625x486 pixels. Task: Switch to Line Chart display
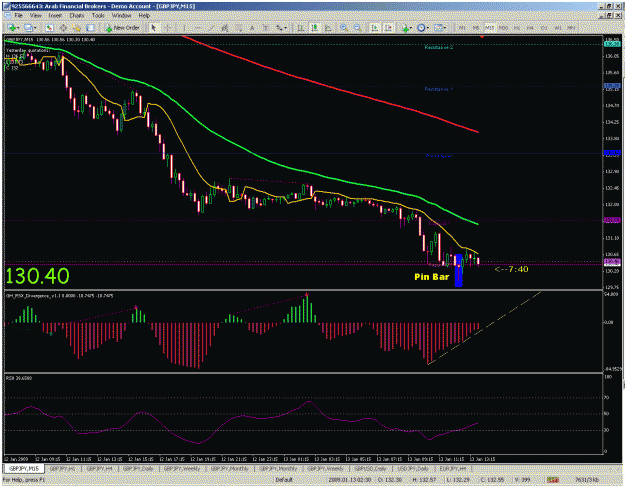tap(328, 28)
